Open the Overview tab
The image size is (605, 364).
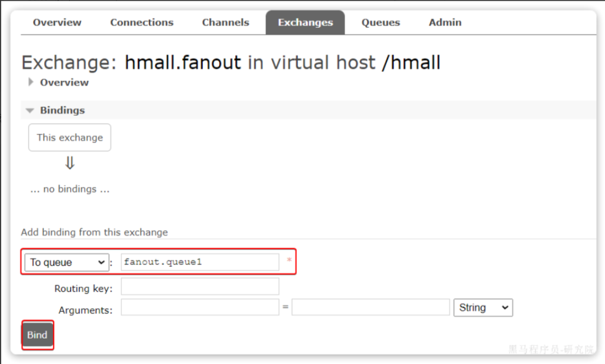pos(57,22)
